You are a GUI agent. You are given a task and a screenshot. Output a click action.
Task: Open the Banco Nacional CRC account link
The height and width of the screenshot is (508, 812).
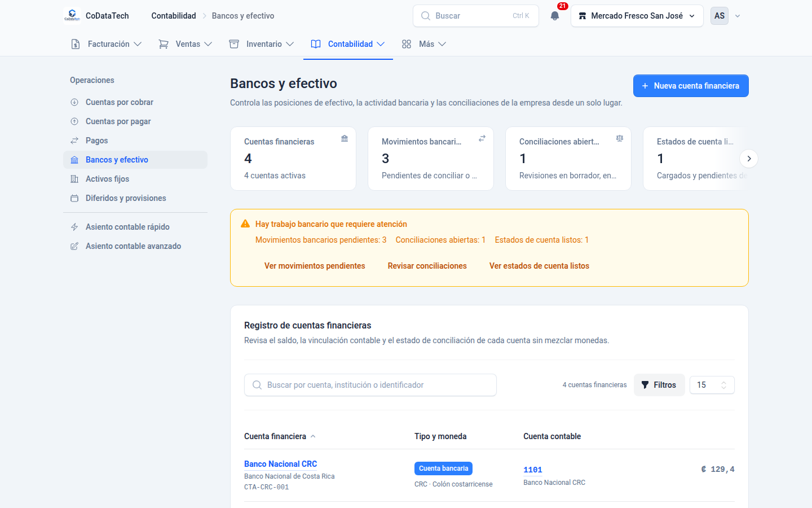click(280, 464)
